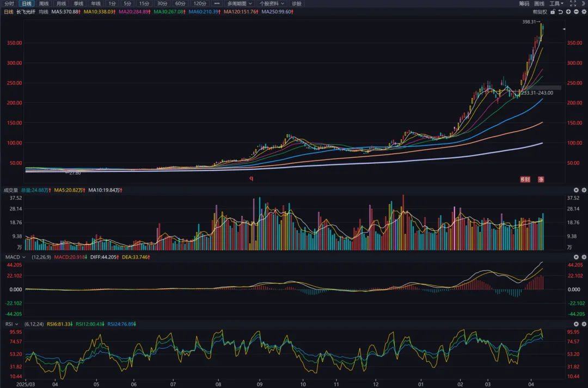
Task: Select the 15分 period button
Action: 144,3
